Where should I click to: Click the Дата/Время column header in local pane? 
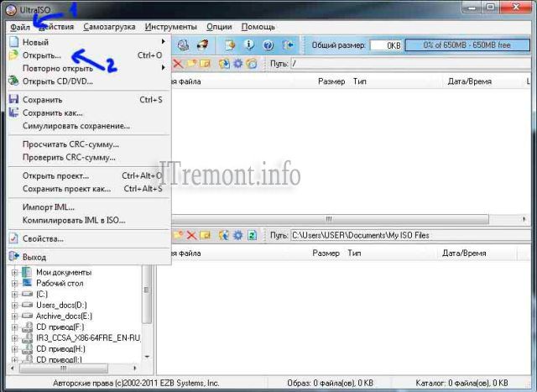pos(464,253)
